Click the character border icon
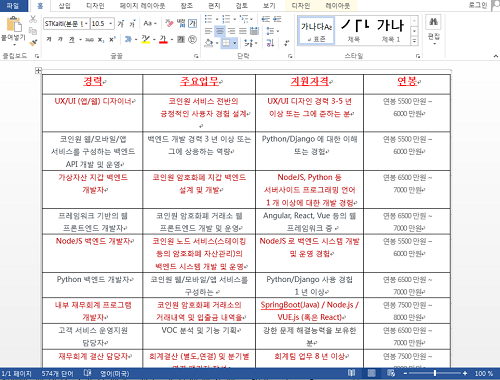Image resolution: width=500 pixels, height=380 pixels. coord(192,23)
